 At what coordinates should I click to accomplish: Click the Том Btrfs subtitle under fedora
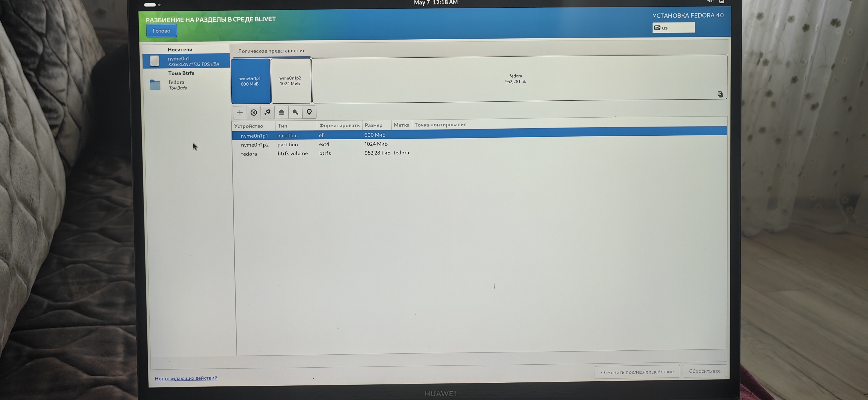(178, 88)
